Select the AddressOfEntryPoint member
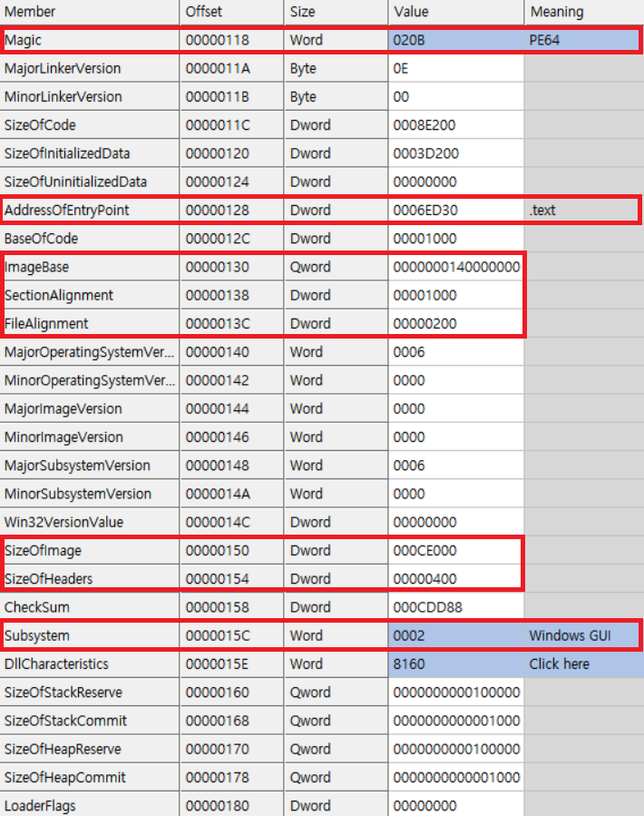The image size is (644, 816). (90, 211)
